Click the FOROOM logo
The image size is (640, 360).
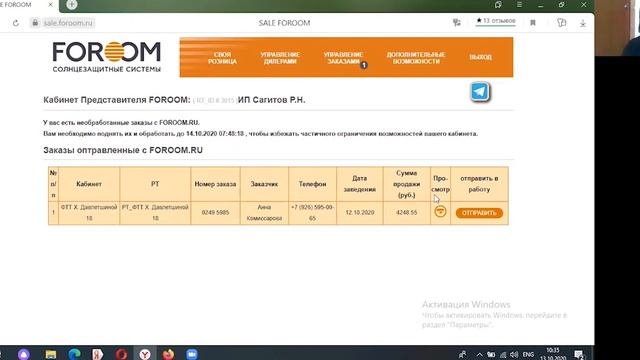coord(107,57)
